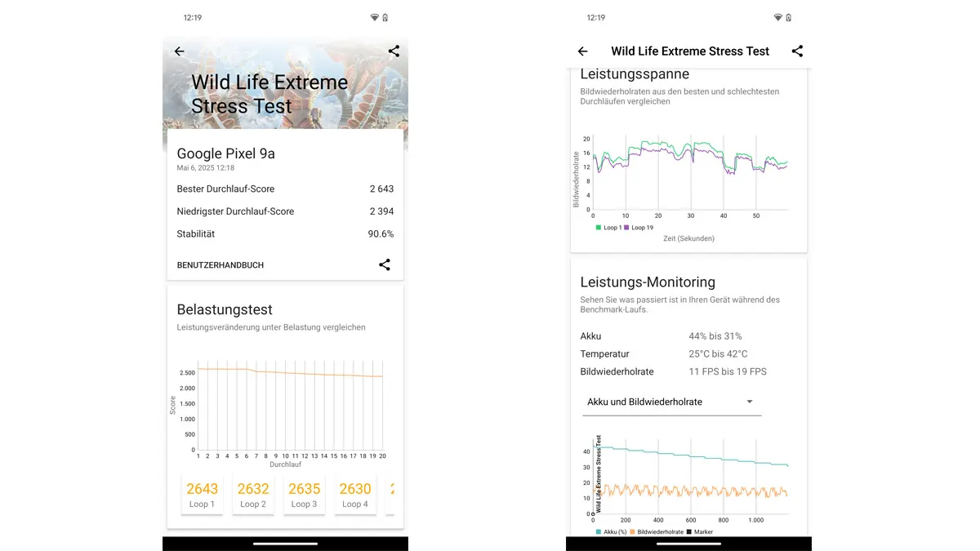
Task: Tap the 'Niedrigster Durchlauf-Score' row label
Action: (x=235, y=211)
